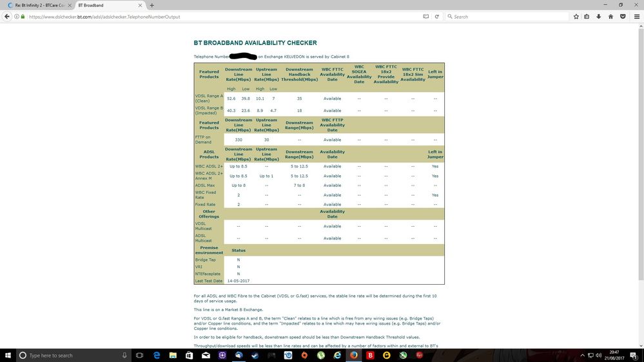
Task: Click the WBC SOGEA Availability Date header
Action: (x=359, y=74)
